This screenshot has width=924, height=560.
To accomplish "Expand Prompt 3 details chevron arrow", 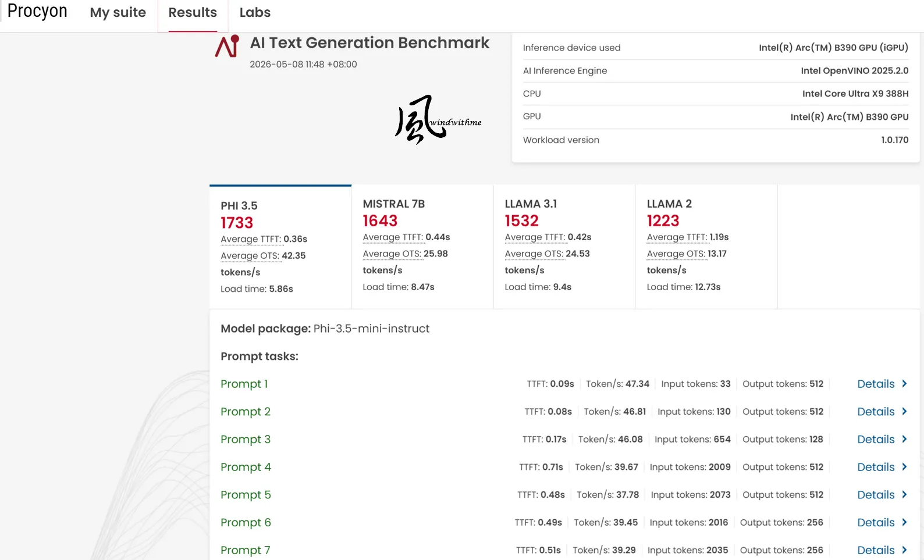I will 904,439.
